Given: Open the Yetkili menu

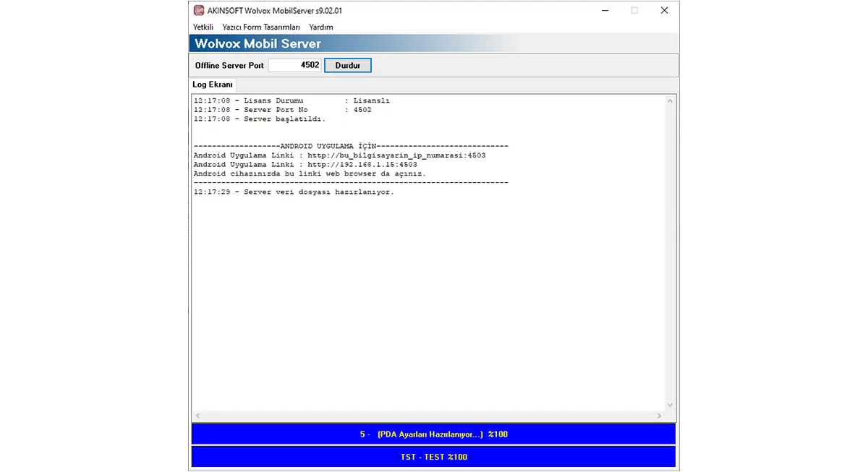Looking at the screenshot, I should [x=203, y=27].
